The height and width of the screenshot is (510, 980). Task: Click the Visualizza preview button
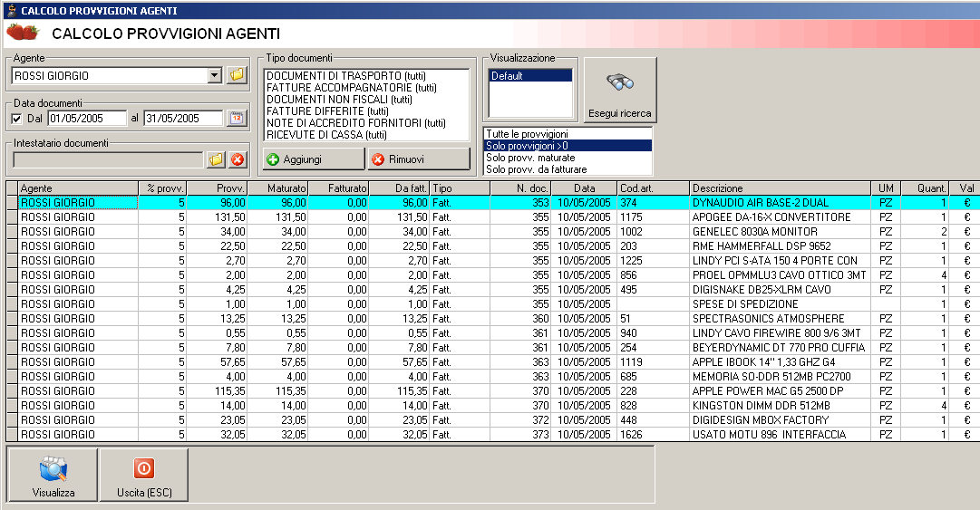click(53, 475)
